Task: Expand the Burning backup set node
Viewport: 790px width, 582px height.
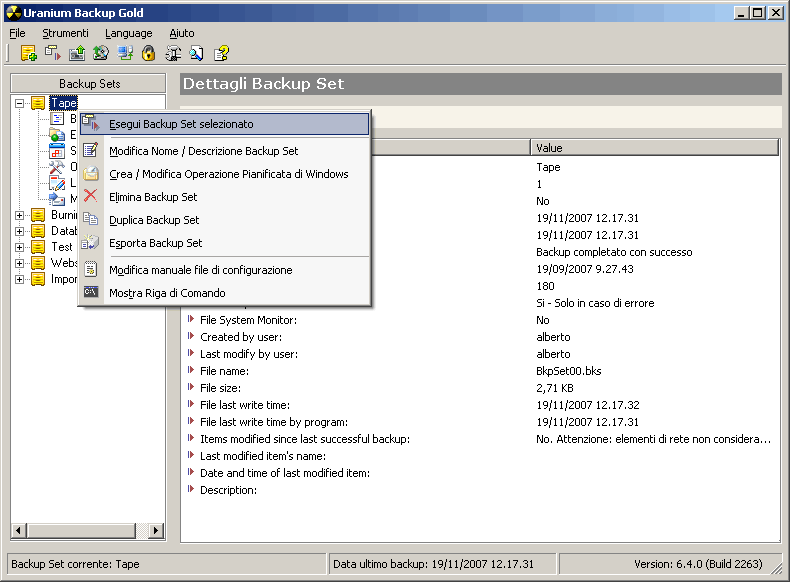Action: click(x=20, y=216)
